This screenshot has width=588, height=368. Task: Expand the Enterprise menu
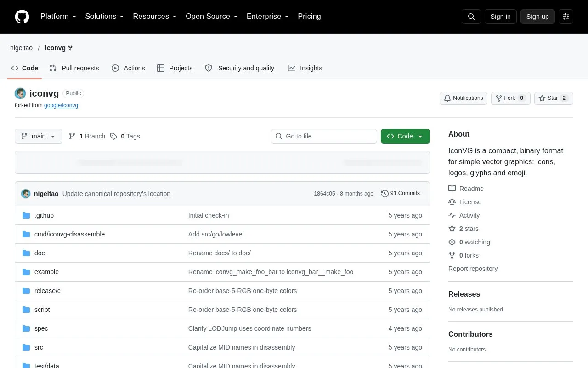[268, 17]
